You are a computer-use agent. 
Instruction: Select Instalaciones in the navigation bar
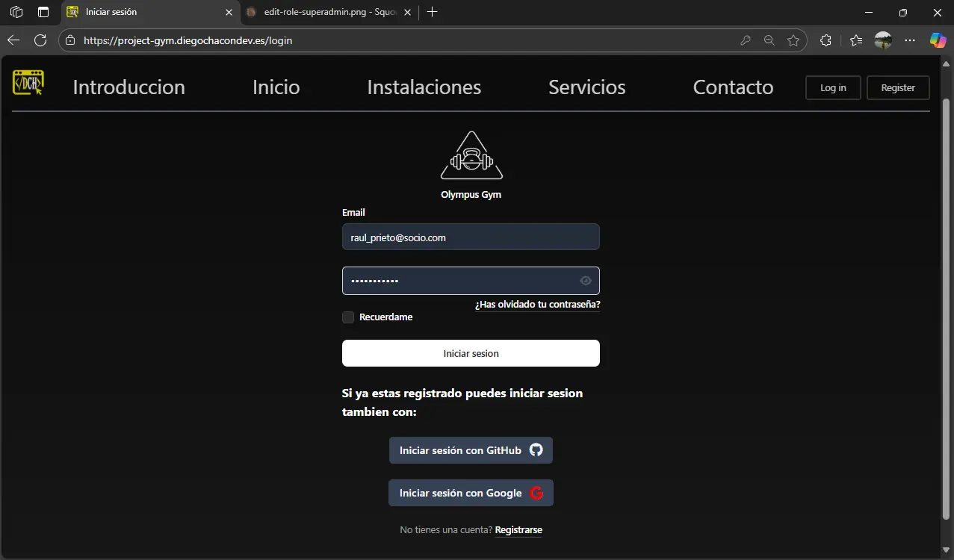(424, 87)
